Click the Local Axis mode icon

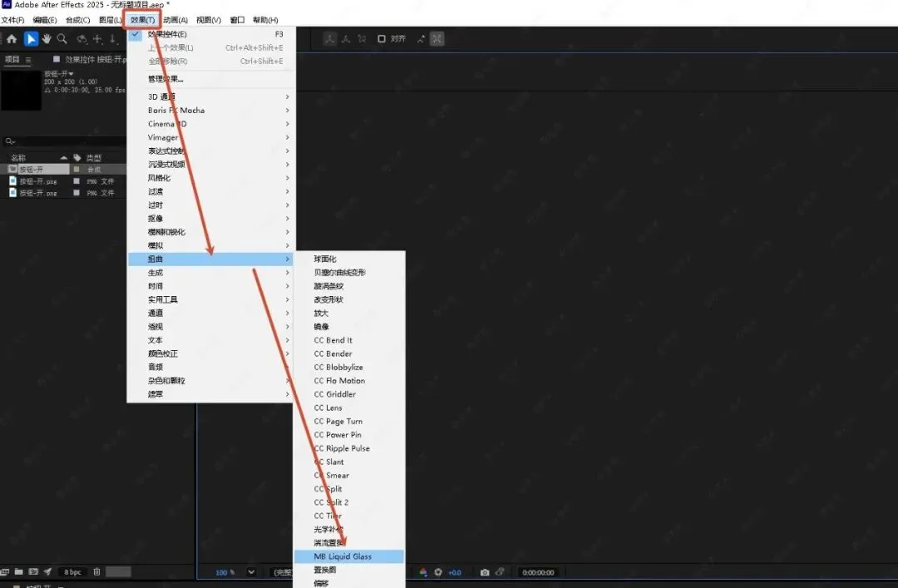[x=329, y=39]
